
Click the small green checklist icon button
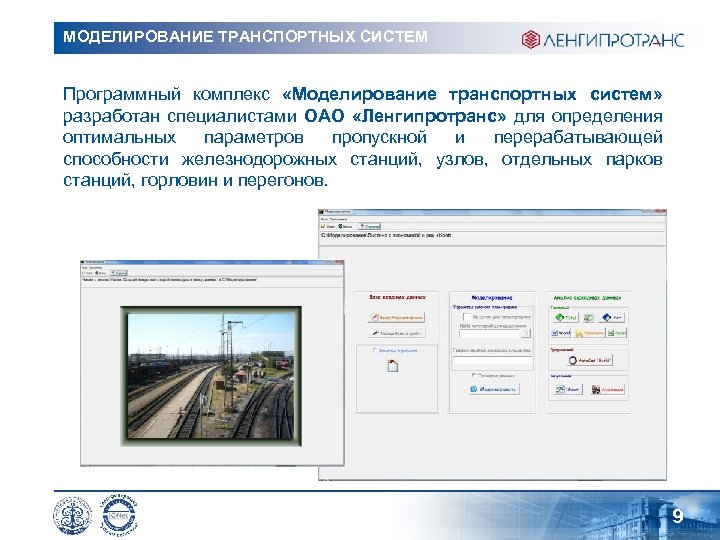588,317
